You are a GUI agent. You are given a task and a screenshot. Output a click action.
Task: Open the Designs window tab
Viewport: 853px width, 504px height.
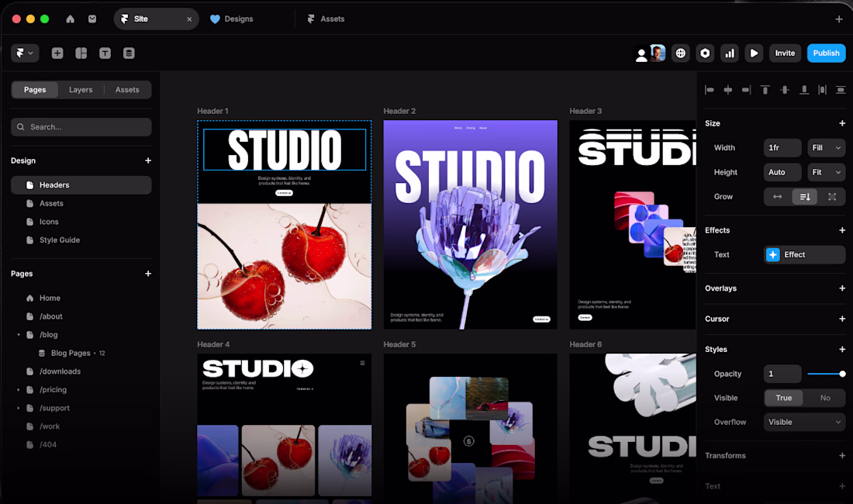click(x=232, y=19)
